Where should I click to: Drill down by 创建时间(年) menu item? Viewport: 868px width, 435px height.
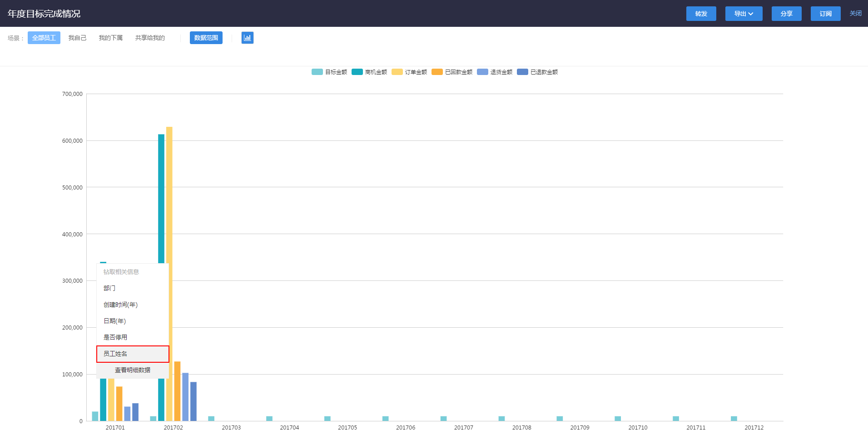click(x=133, y=305)
